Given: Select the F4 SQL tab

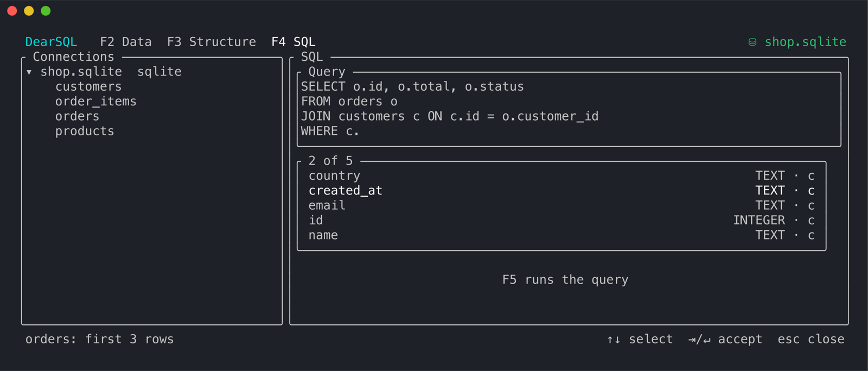Looking at the screenshot, I should click(x=293, y=42).
